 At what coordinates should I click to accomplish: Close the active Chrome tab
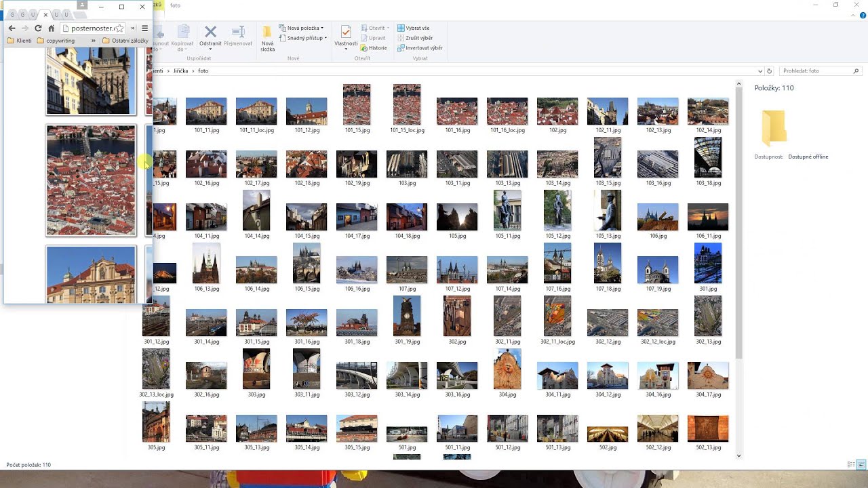point(45,15)
